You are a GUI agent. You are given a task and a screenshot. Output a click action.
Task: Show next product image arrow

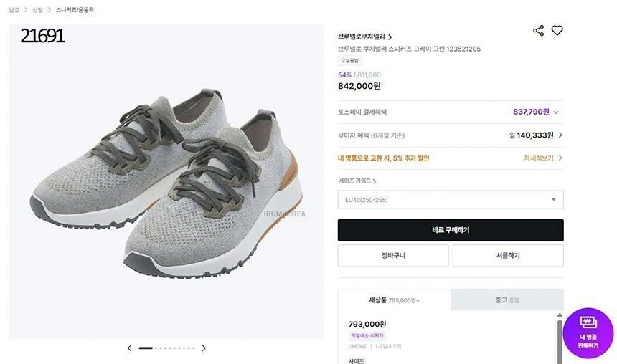tap(204, 348)
